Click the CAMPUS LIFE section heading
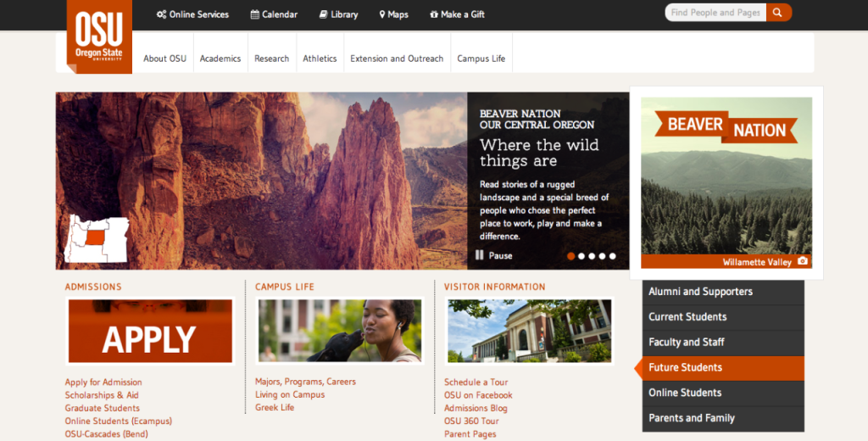Viewport: 868px width, 441px height. click(285, 287)
